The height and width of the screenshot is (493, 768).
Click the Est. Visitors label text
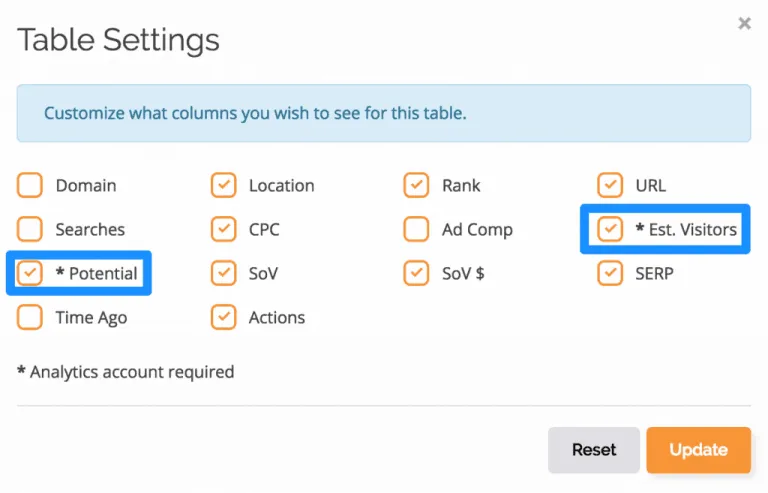[692, 230]
